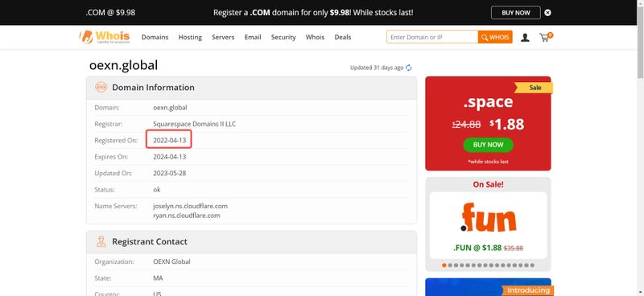The image size is (644, 296).
Task: Open the Servers menu
Action: point(223,37)
